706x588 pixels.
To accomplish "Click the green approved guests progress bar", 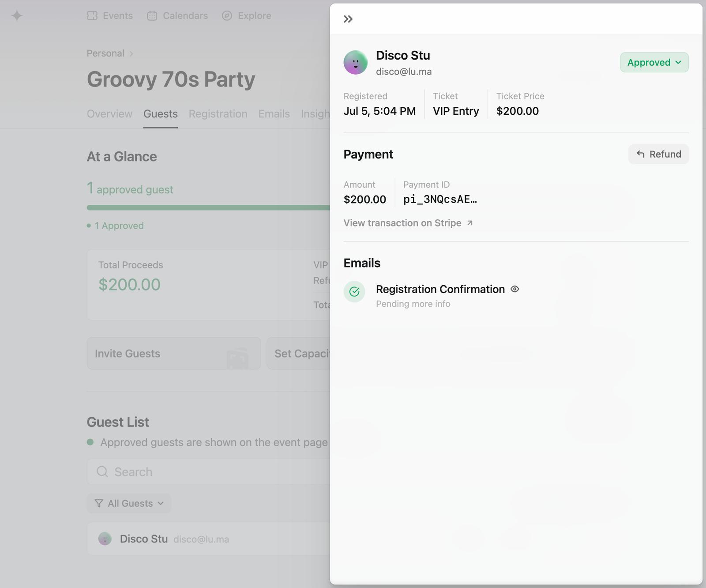I will [208, 207].
